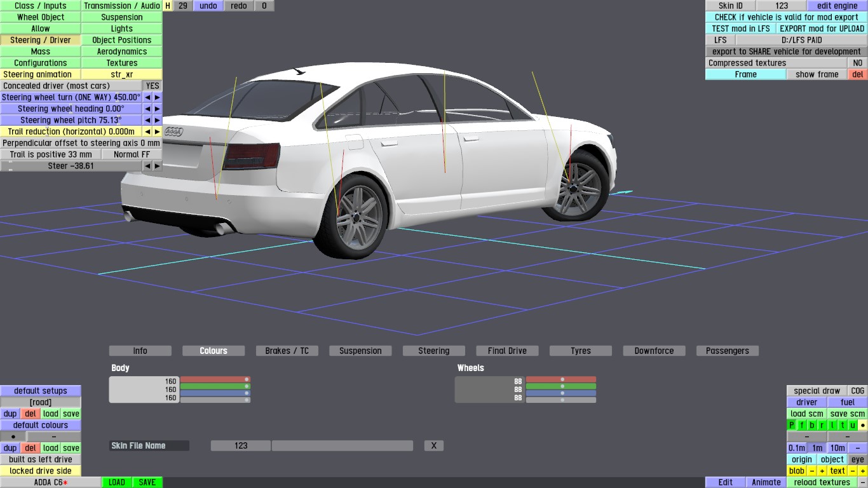Toggle the eye view mode

[x=858, y=459]
